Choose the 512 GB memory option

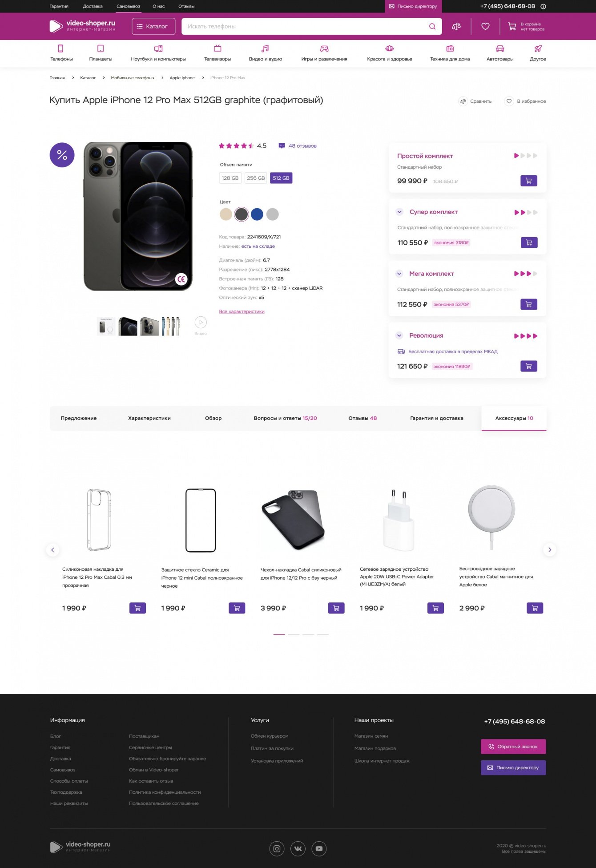click(281, 178)
